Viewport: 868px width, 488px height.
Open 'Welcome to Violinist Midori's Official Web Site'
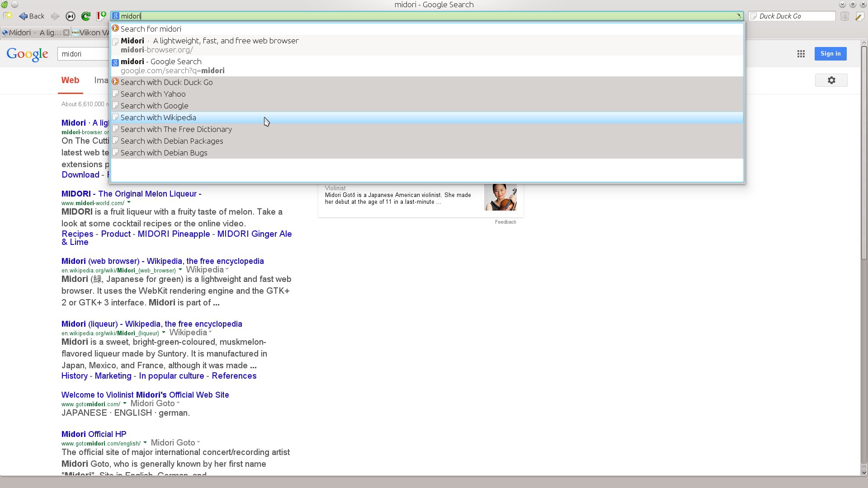click(x=145, y=395)
